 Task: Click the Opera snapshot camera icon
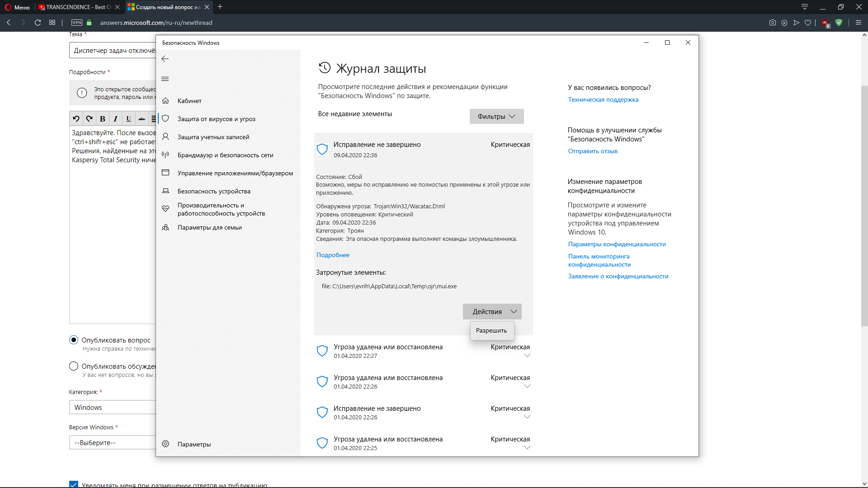tap(772, 23)
